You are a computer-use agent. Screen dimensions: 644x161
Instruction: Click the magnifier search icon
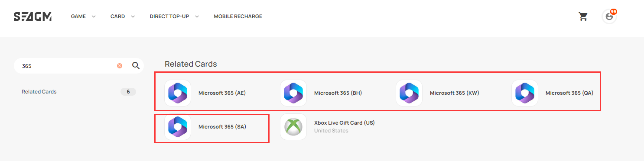pyautogui.click(x=136, y=66)
